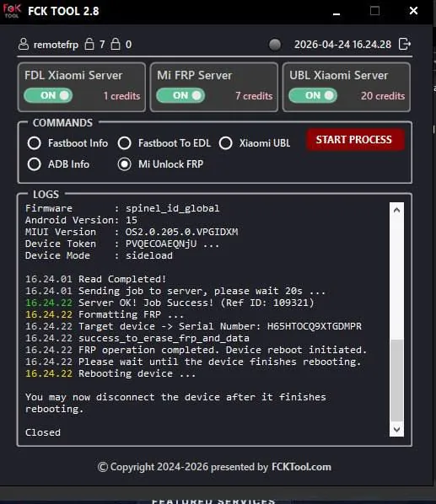Viewport: 436px width, 504px height.
Task: Click the logs scrollbar thumb
Action: [x=396, y=380]
